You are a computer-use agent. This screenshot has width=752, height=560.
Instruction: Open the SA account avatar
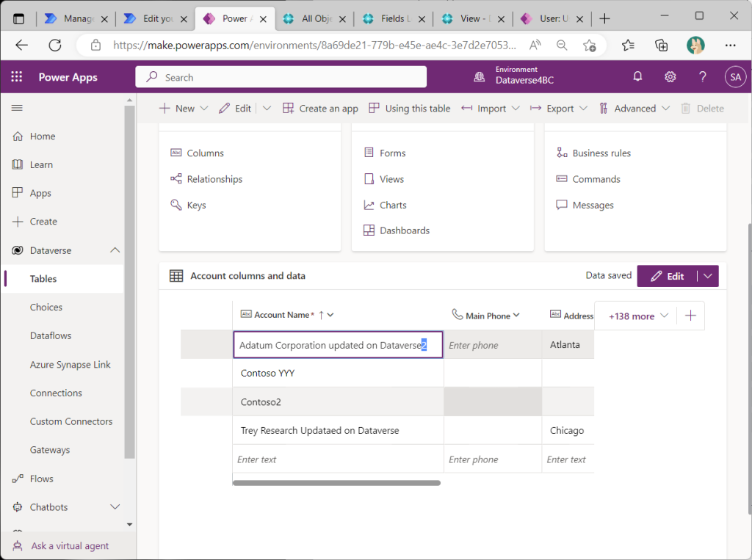[735, 77]
